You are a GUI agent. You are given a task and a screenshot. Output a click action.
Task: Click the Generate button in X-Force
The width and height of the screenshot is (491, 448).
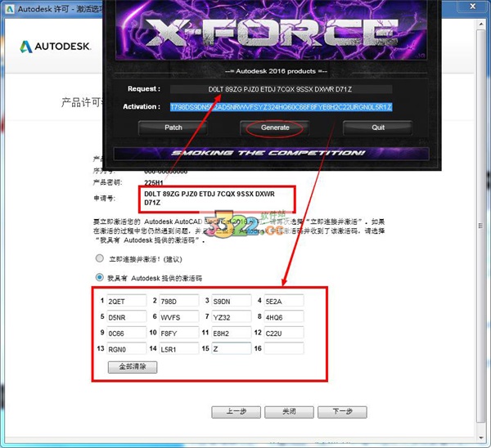275,128
